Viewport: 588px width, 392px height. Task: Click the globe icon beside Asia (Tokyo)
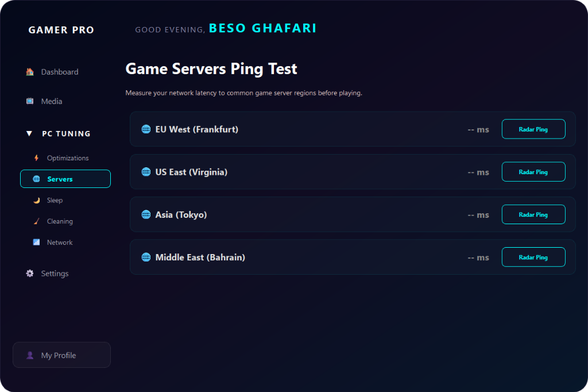tap(146, 214)
